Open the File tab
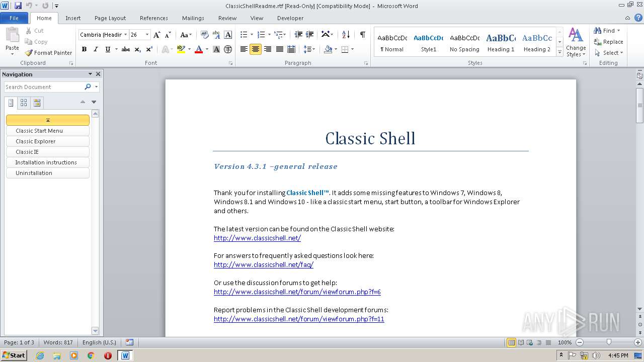Viewport: 644px width, 362px height. [14, 18]
